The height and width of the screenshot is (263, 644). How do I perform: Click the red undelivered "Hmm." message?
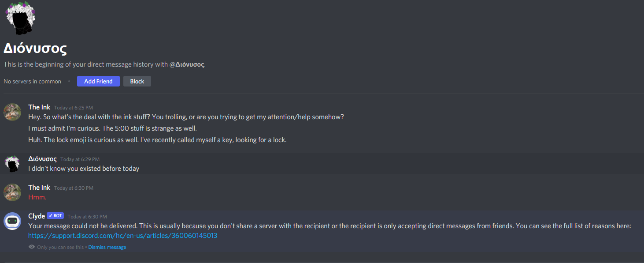pos(37,197)
